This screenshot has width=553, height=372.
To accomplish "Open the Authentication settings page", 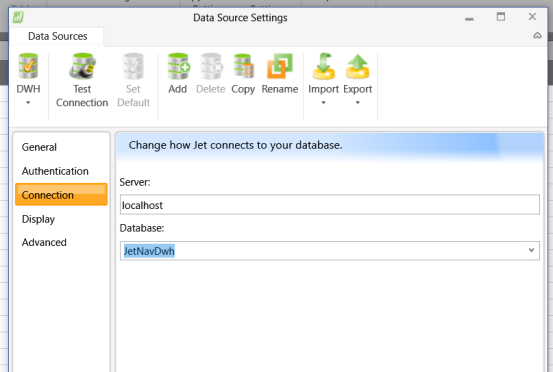I will (55, 171).
